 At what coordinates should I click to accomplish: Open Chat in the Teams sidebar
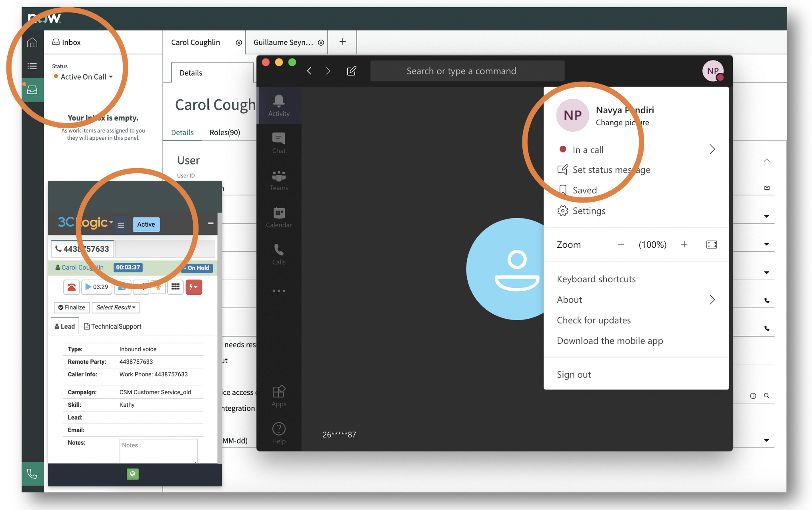pos(279,143)
